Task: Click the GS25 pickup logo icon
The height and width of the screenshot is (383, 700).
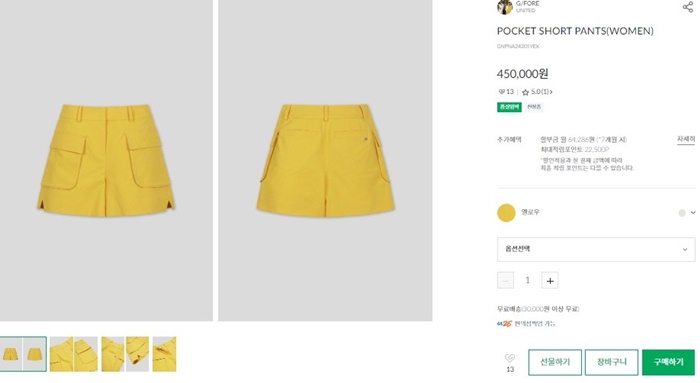Action: click(504, 324)
